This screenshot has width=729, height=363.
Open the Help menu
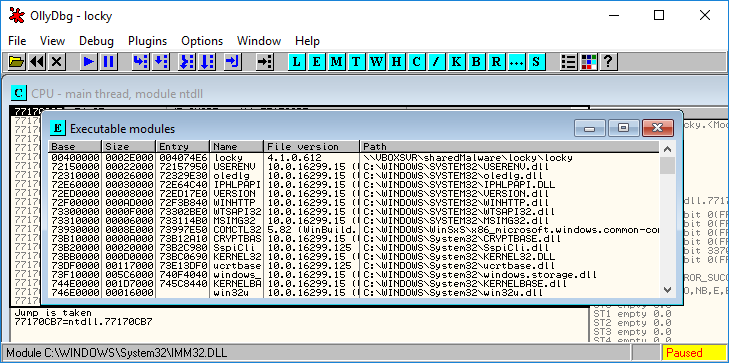307,41
